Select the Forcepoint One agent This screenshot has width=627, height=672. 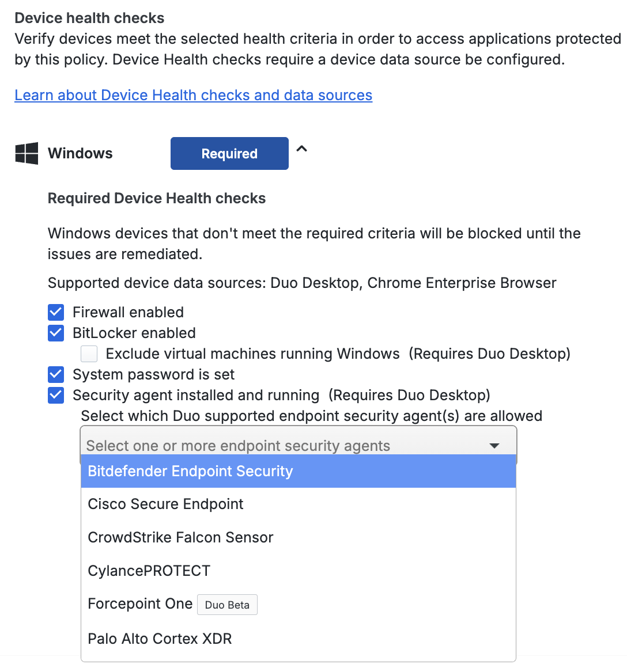point(140,603)
